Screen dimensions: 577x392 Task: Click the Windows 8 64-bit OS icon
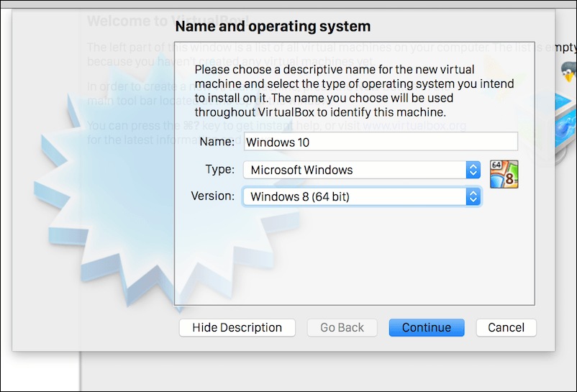[504, 174]
